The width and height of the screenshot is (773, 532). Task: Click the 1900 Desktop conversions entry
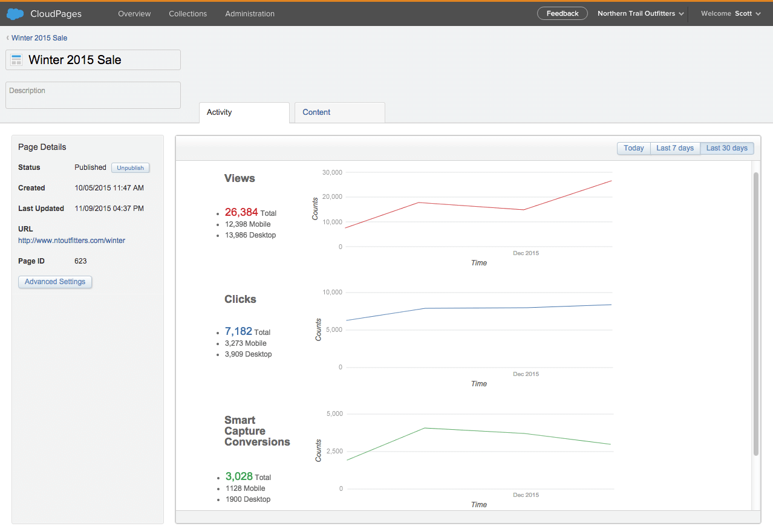click(x=247, y=499)
